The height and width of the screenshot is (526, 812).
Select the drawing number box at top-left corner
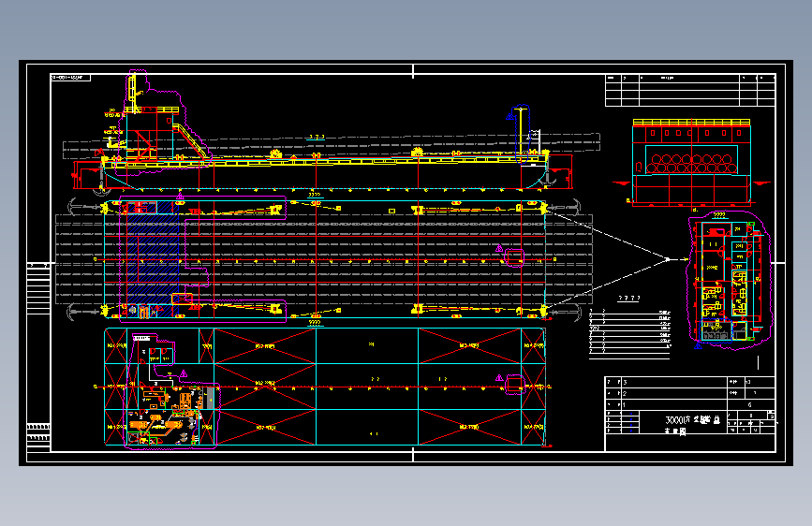(x=70, y=78)
